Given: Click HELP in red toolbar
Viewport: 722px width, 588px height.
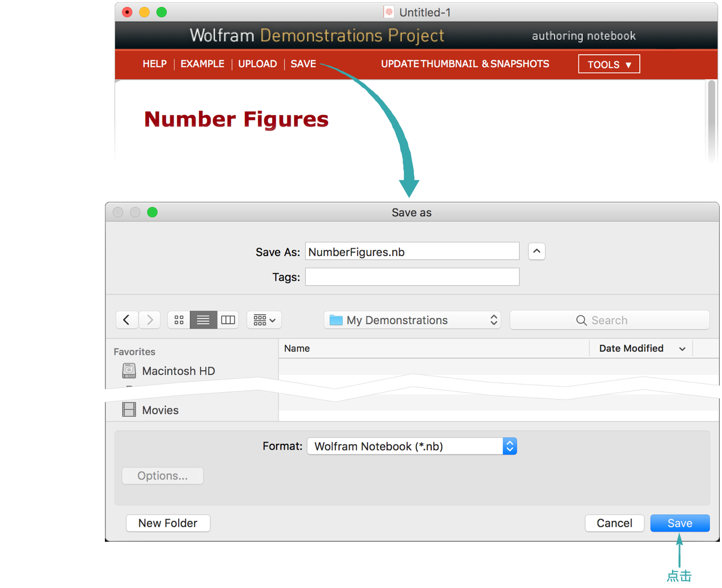Looking at the screenshot, I should click(154, 64).
